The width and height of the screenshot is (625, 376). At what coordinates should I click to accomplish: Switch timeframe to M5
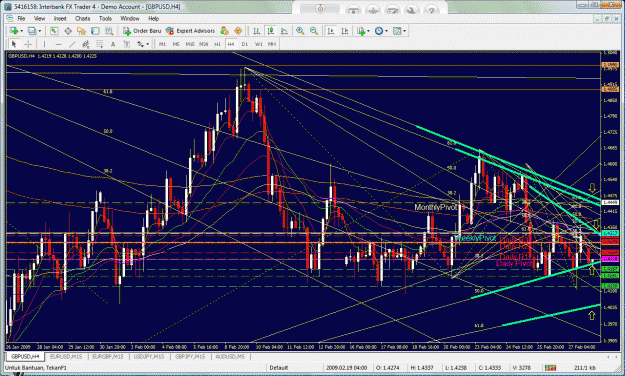[x=176, y=44]
